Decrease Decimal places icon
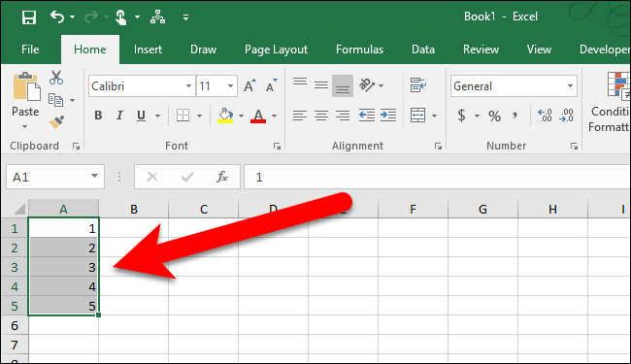The width and height of the screenshot is (631, 364). coord(567,116)
